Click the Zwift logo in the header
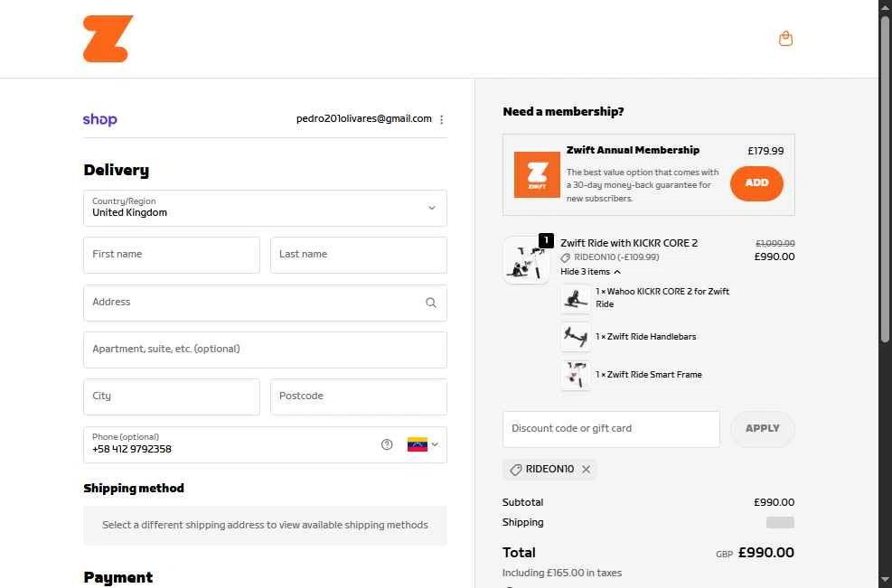The height and width of the screenshot is (588, 892). click(108, 39)
